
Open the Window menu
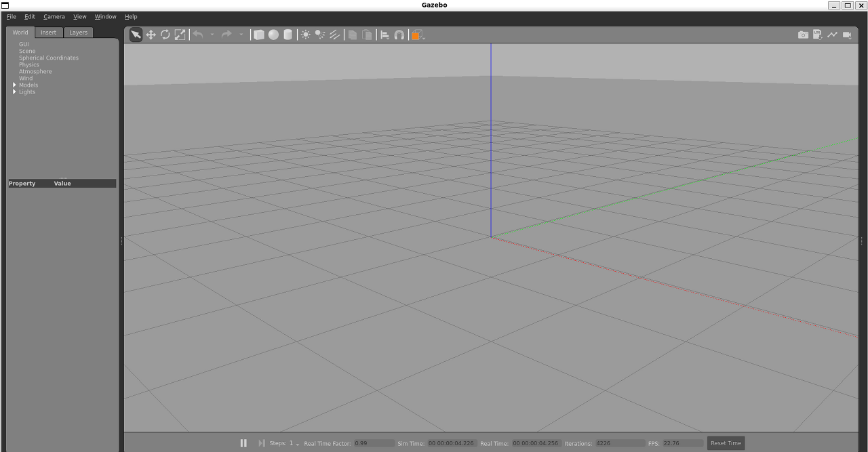coord(105,16)
